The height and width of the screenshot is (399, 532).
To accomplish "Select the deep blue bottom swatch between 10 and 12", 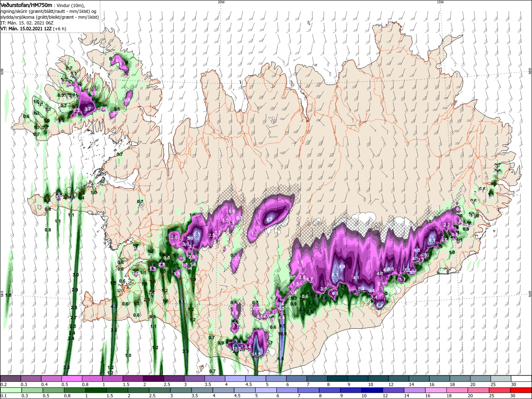I will click(x=372, y=390).
